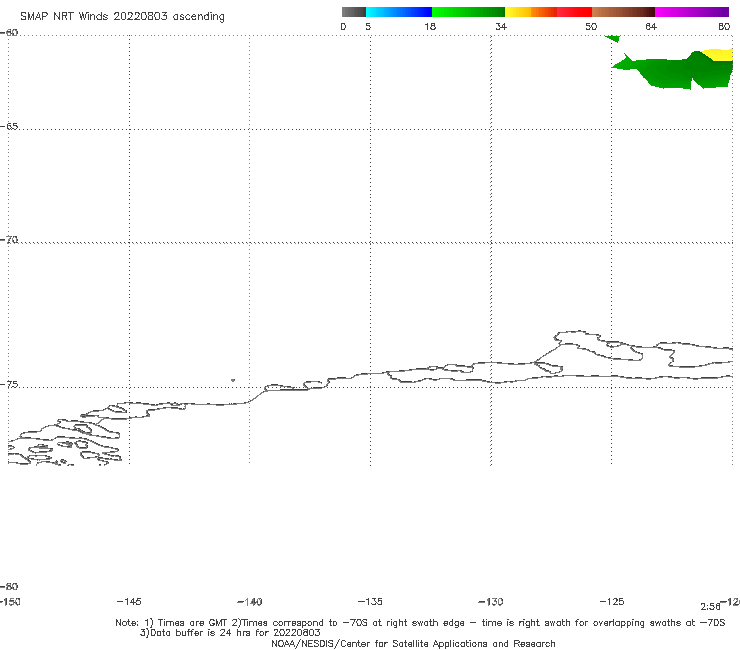Screen dimensions: 740x650
Task: Click the small green wind patch at top
Action: [612, 38]
